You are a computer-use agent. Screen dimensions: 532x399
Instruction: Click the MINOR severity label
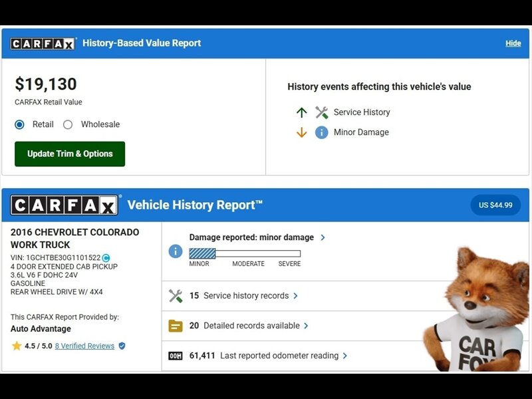(x=199, y=263)
